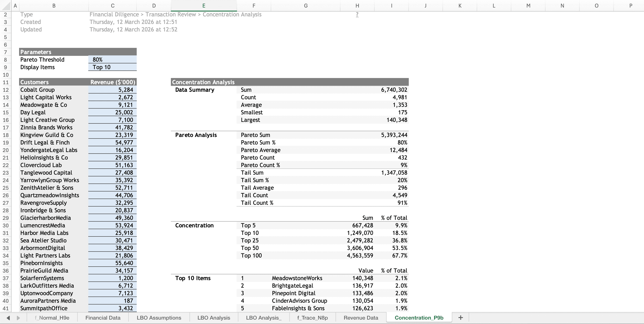This screenshot has width=644, height=324.
Task: Click MeadowstoneWorks in Top 10 Items
Action: (306, 278)
